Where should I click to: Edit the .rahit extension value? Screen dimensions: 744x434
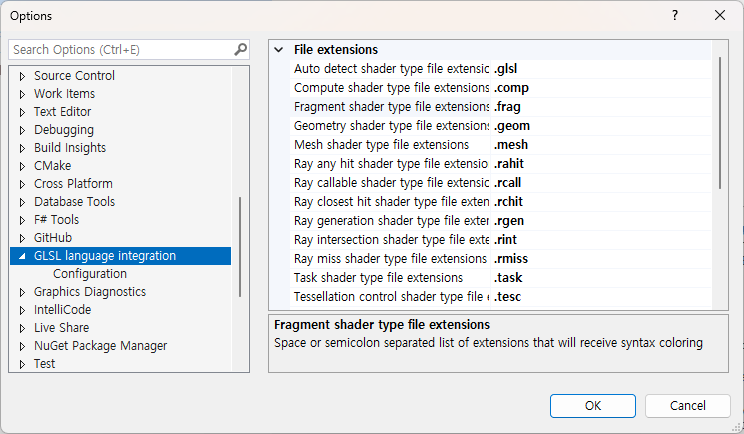(601, 164)
